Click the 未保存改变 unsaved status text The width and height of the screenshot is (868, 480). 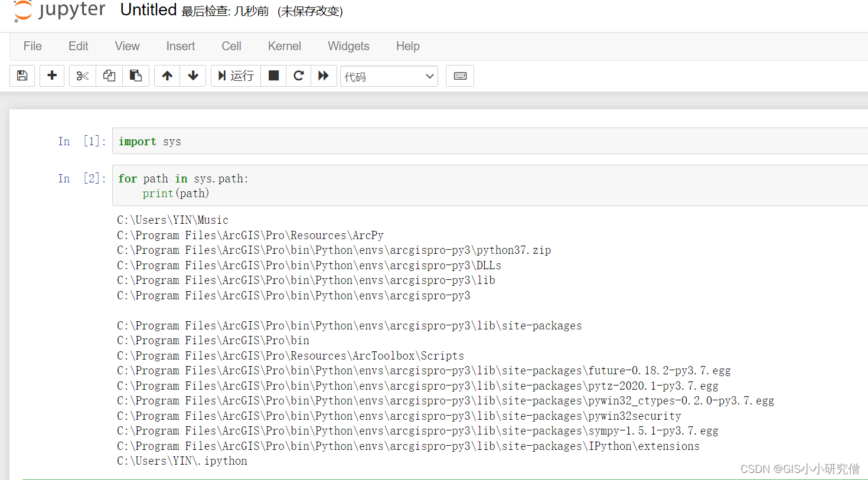(x=310, y=11)
